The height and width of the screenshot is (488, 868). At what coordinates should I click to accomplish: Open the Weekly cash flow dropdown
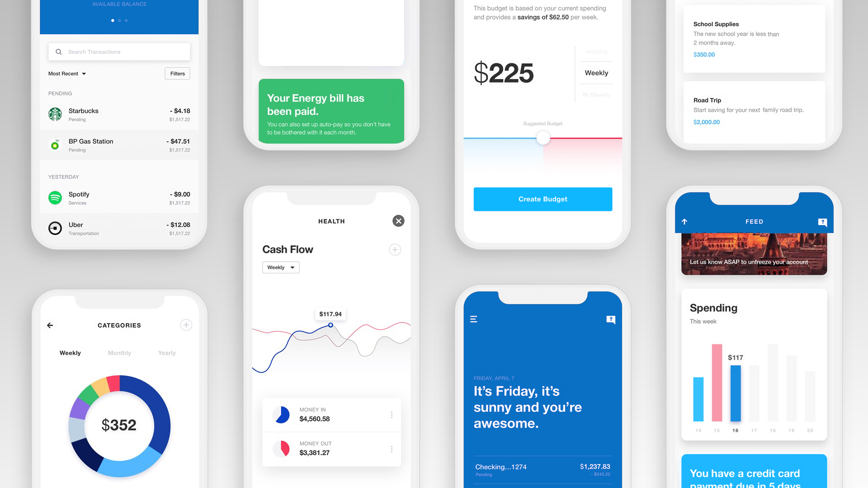coord(281,266)
